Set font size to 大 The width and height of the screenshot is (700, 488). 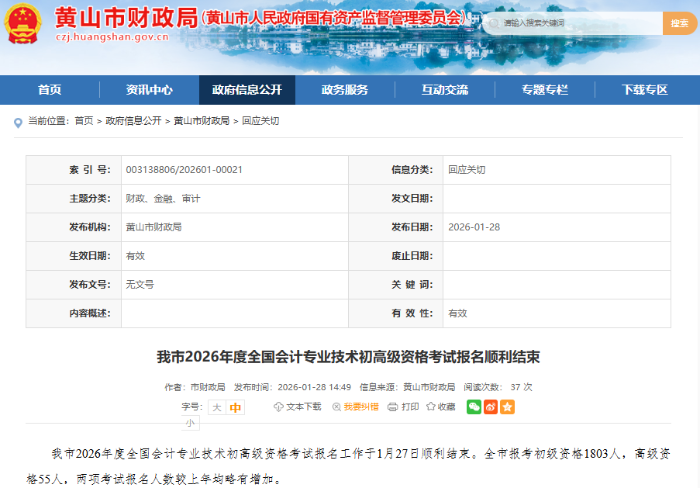tap(217, 407)
